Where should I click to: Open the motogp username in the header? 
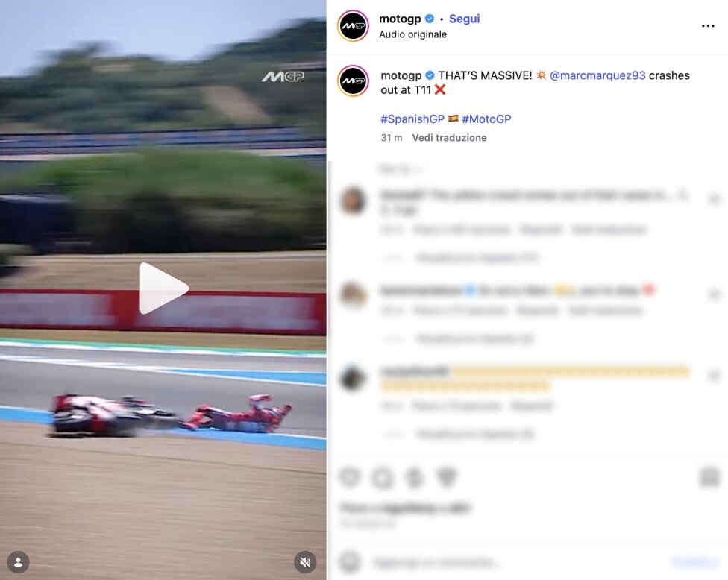[400, 19]
